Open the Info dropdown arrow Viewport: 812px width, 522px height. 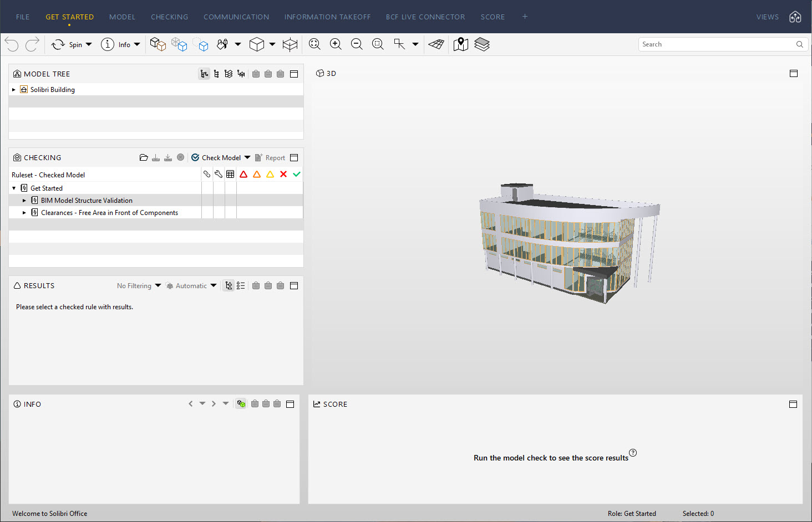pyautogui.click(x=136, y=44)
